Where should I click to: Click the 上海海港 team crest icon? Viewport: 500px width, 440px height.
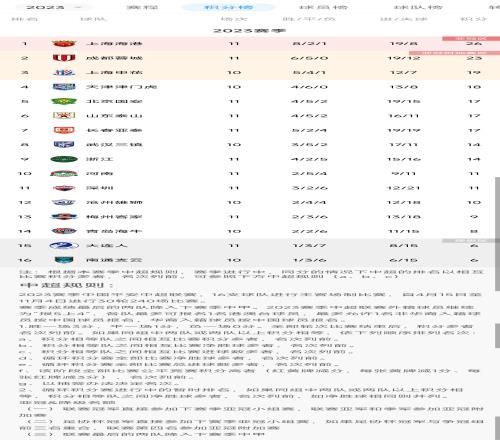64,44
